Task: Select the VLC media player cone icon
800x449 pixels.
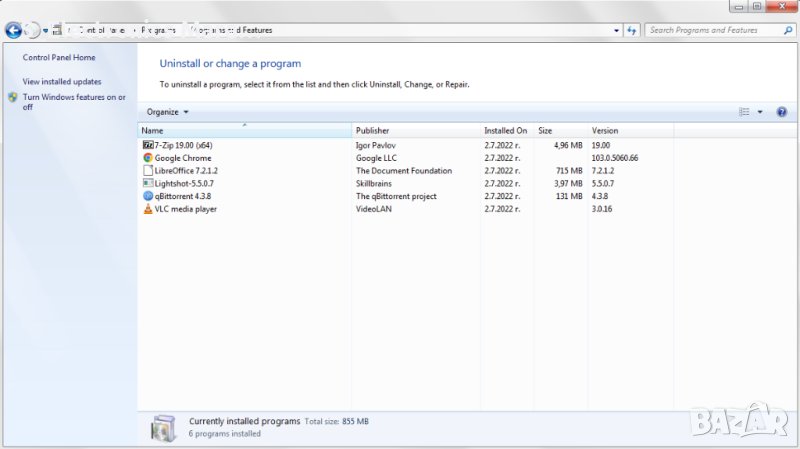Action: tap(148, 209)
